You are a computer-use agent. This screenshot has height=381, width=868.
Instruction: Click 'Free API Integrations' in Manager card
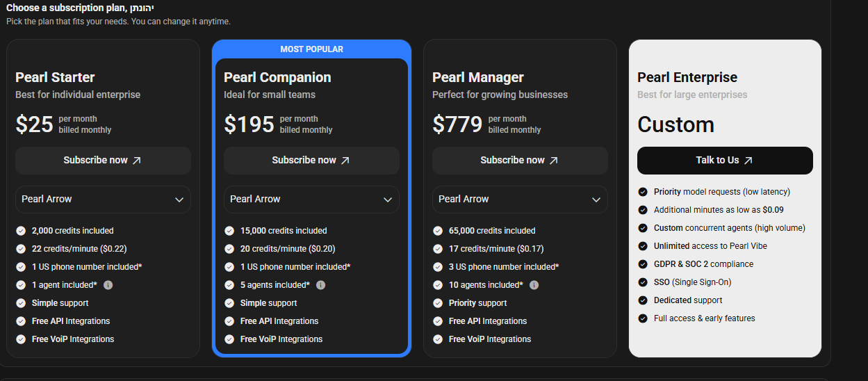488,321
